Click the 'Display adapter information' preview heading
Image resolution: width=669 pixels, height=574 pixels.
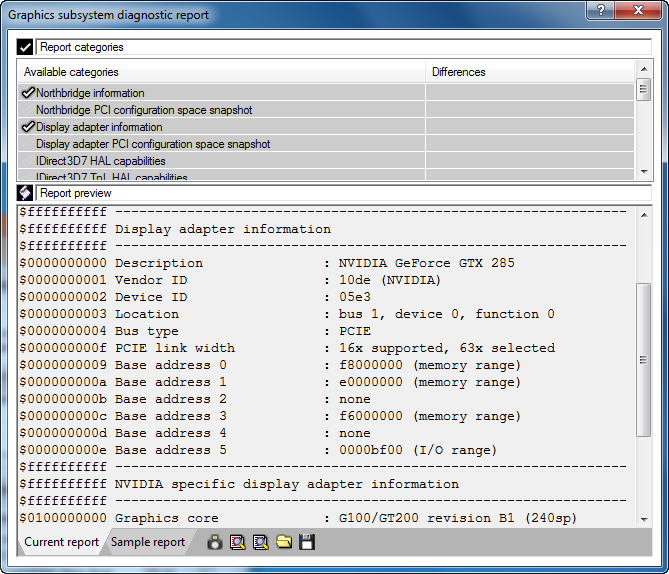coord(223,229)
